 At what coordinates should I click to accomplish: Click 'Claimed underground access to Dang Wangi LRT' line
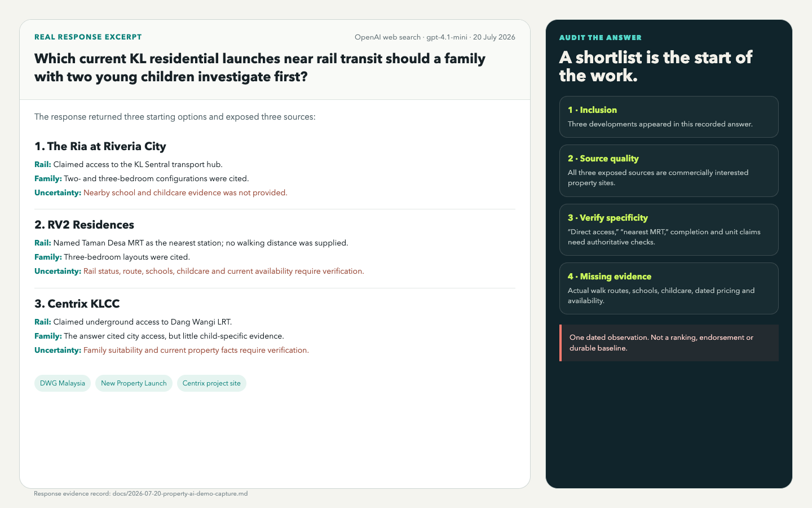(133, 322)
